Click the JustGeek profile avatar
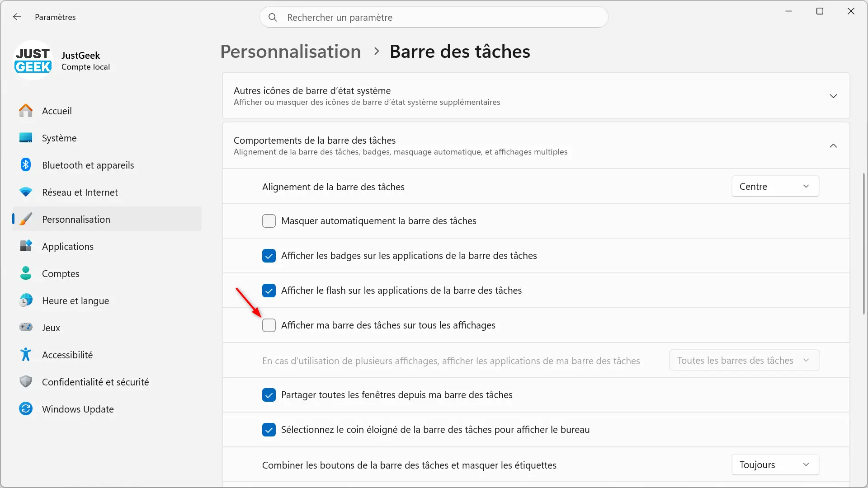 point(33,61)
